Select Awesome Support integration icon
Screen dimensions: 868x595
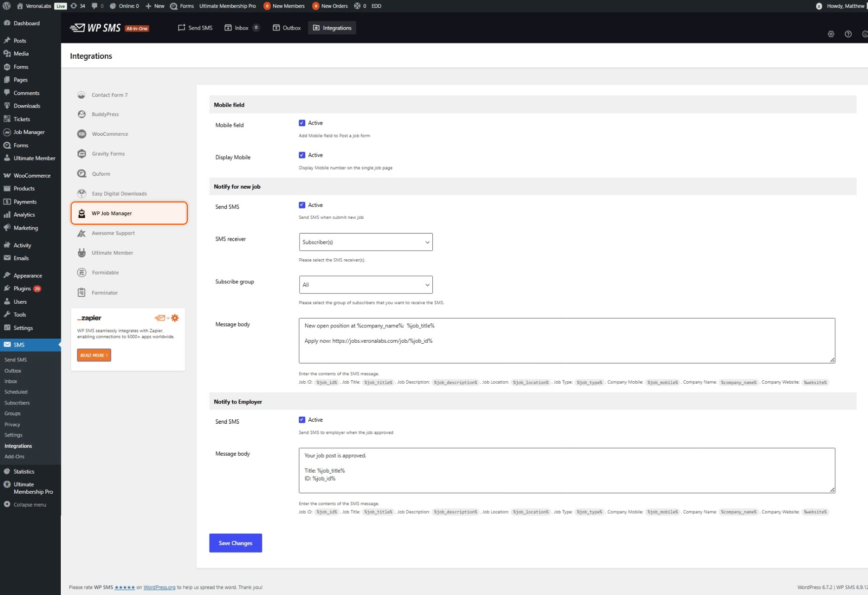coord(82,233)
